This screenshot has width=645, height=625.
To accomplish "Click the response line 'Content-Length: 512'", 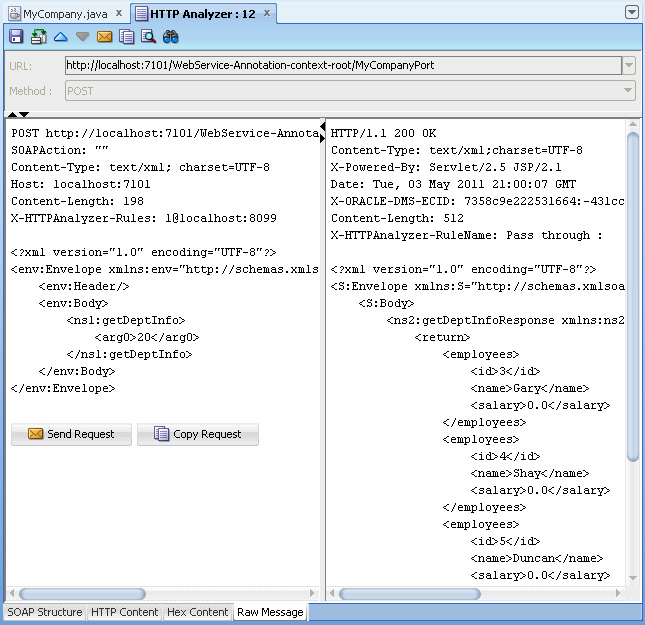I will coord(397,218).
